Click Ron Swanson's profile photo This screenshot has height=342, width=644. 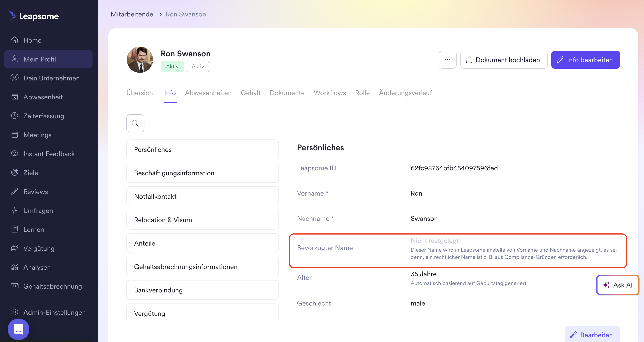[x=140, y=60]
